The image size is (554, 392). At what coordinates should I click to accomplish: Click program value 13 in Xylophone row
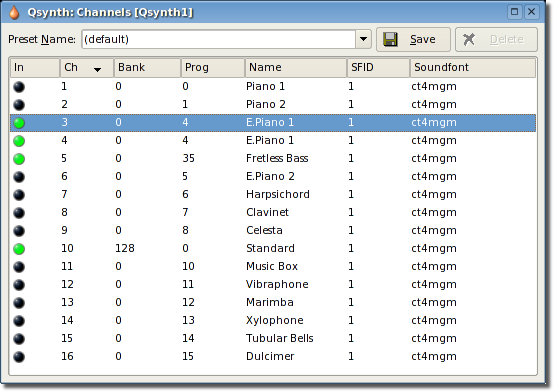(x=188, y=321)
